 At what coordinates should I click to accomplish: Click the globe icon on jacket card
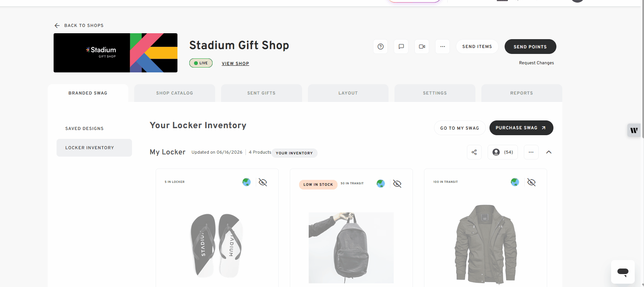[515, 182]
